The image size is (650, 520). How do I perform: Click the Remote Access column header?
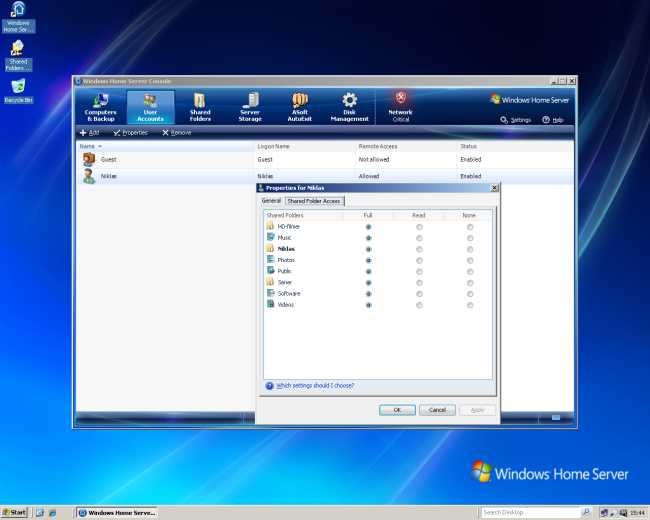pyautogui.click(x=407, y=146)
